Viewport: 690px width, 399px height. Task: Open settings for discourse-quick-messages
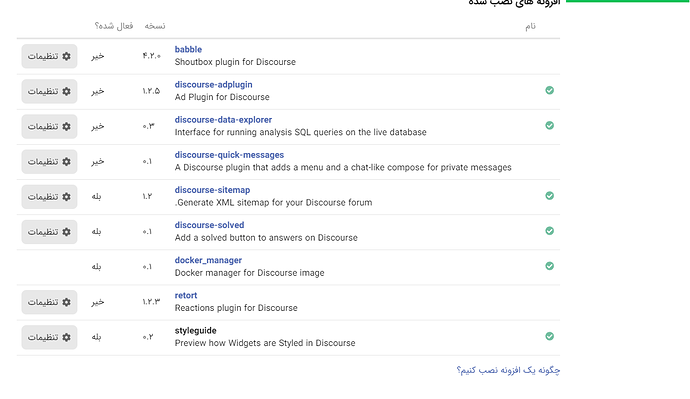coord(49,162)
